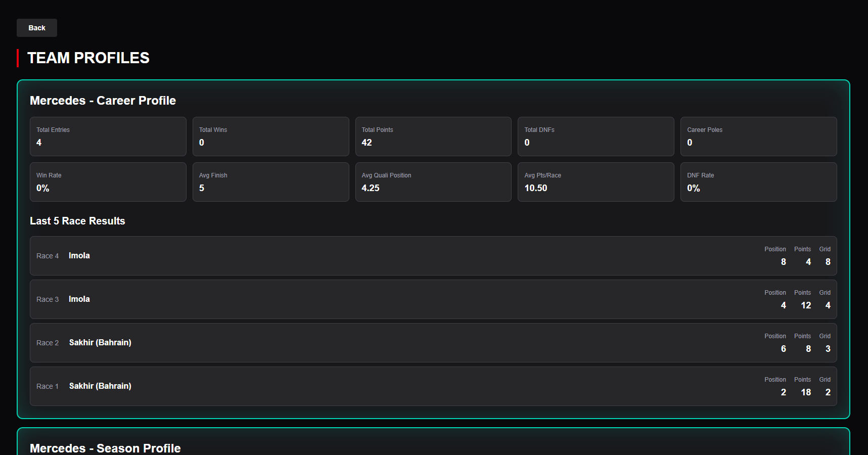Open the Race 4 Imola result row

pyautogui.click(x=433, y=256)
